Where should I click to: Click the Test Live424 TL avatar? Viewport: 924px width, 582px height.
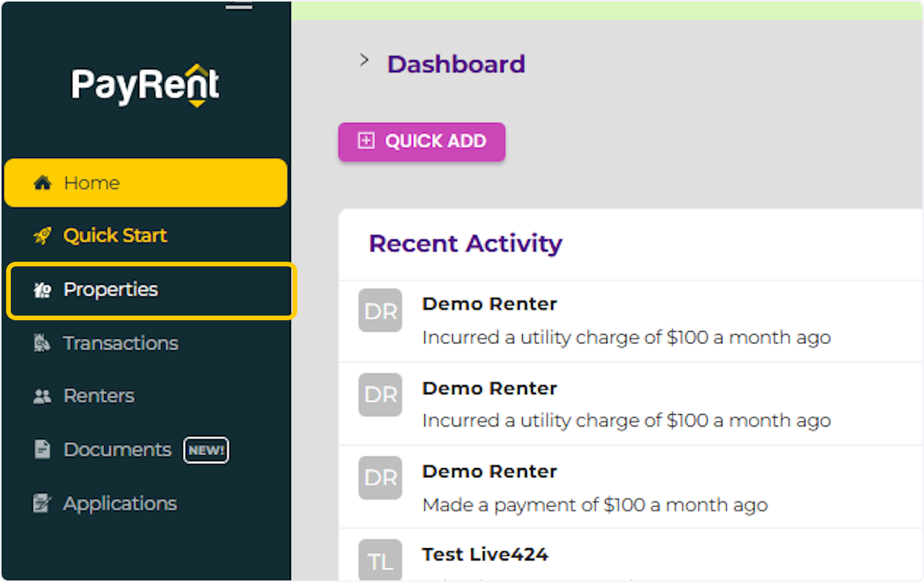(380, 560)
